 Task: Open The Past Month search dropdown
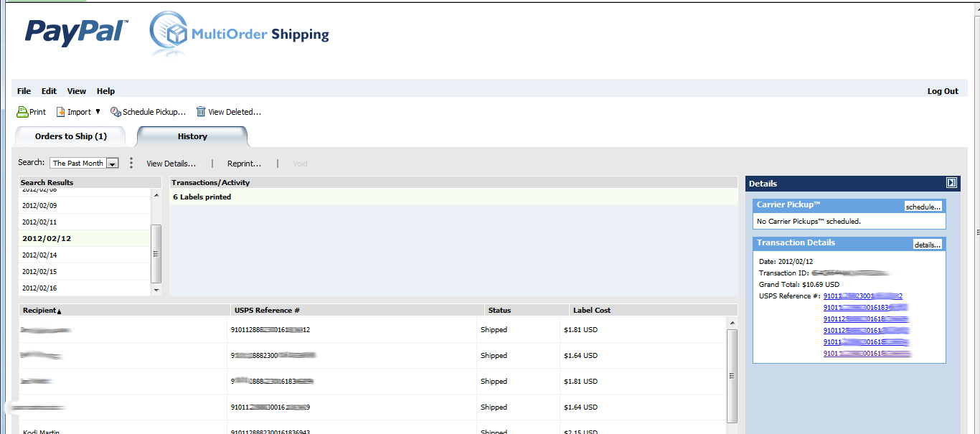point(111,163)
